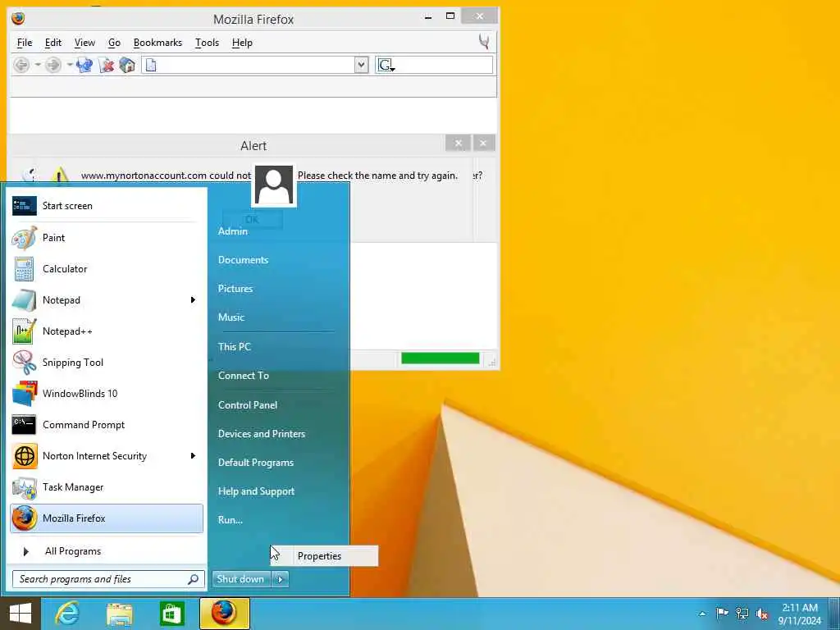
Task: Click the green progress bar in Firefox
Action: tap(441, 358)
